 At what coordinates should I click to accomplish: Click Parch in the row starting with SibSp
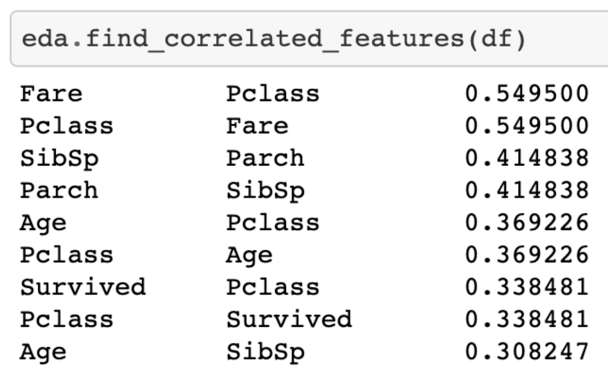[x=266, y=158]
